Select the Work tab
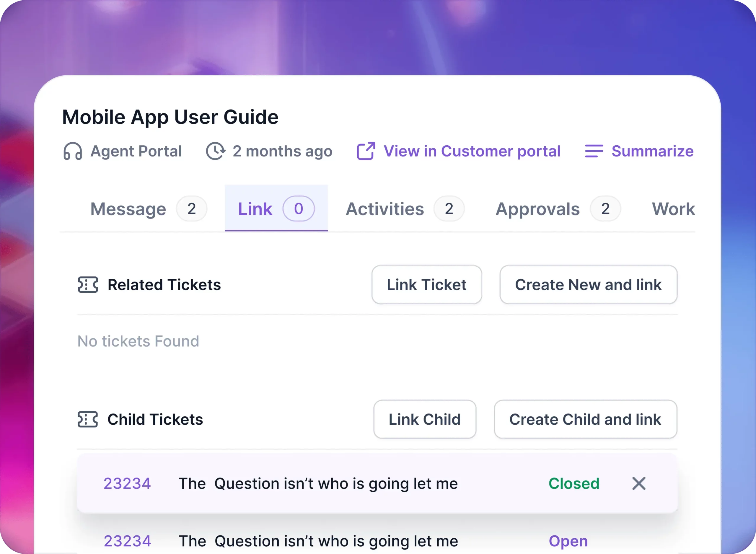The width and height of the screenshot is (756, 554). (674, 208)
